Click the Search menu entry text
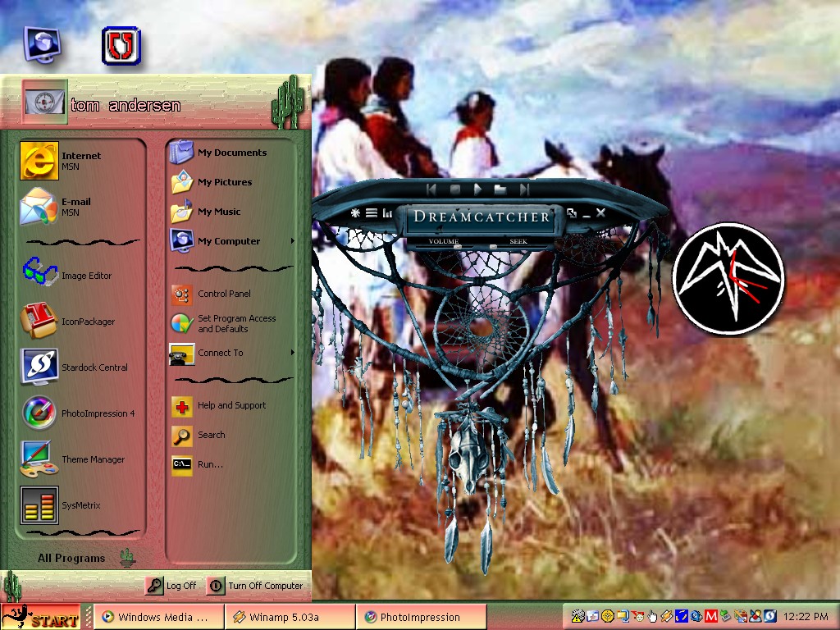The width and height of the screenshot is (840, 630). (211, 435)
